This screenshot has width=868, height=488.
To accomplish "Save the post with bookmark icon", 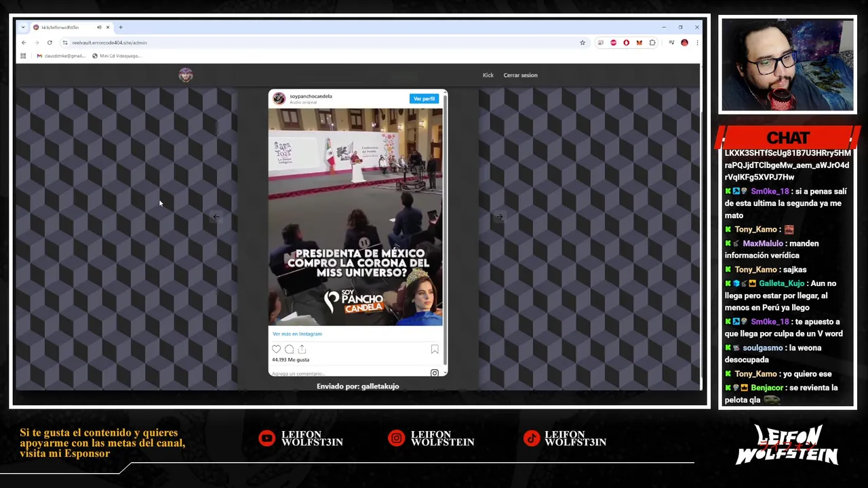I will click(x=435, y=350).
